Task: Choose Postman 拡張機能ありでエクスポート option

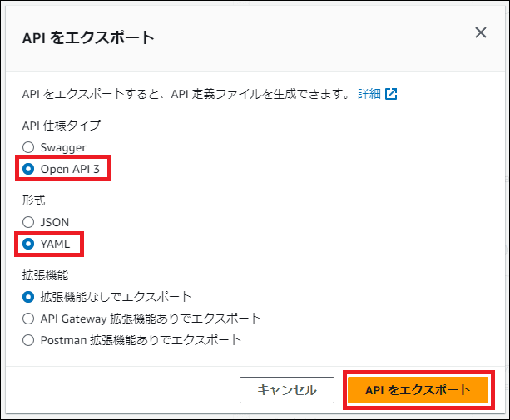Action: click(x=28, y=339)
